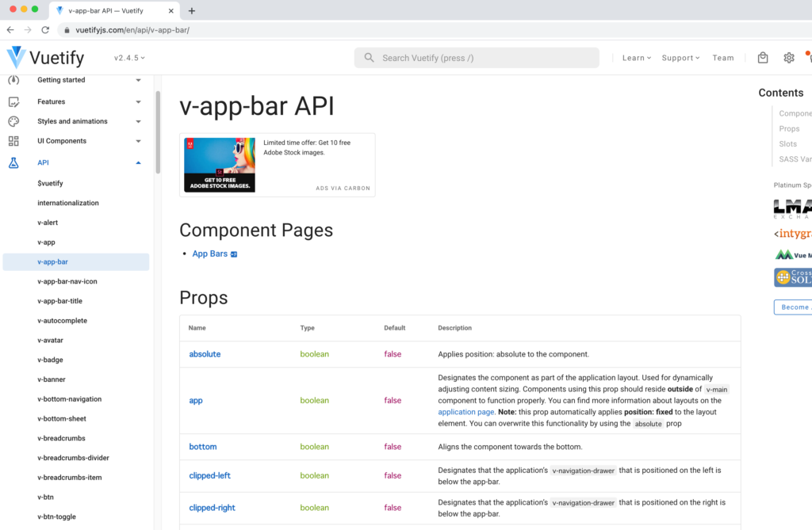Image resolution: width=812 pixels, height=530 pixels.
Task: Select the Team menu item
Action: (722, 57)
